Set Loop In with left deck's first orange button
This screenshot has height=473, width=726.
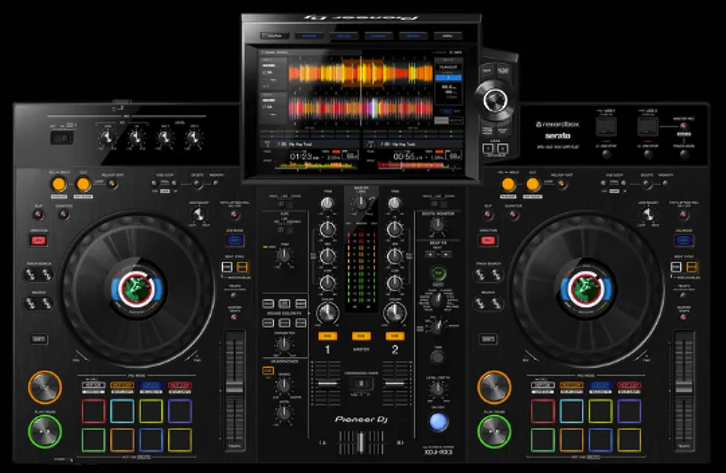[59, 184]
